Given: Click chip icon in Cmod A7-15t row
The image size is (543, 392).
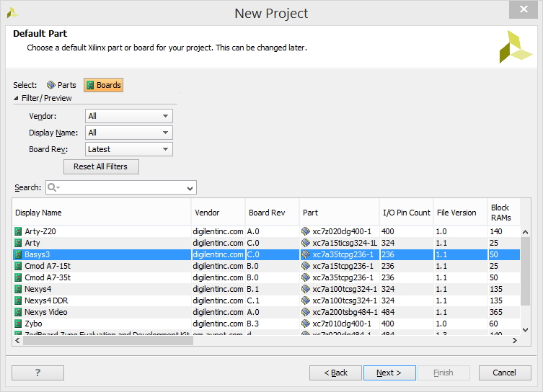Looking at the screenshot, I should coord(306,266).
